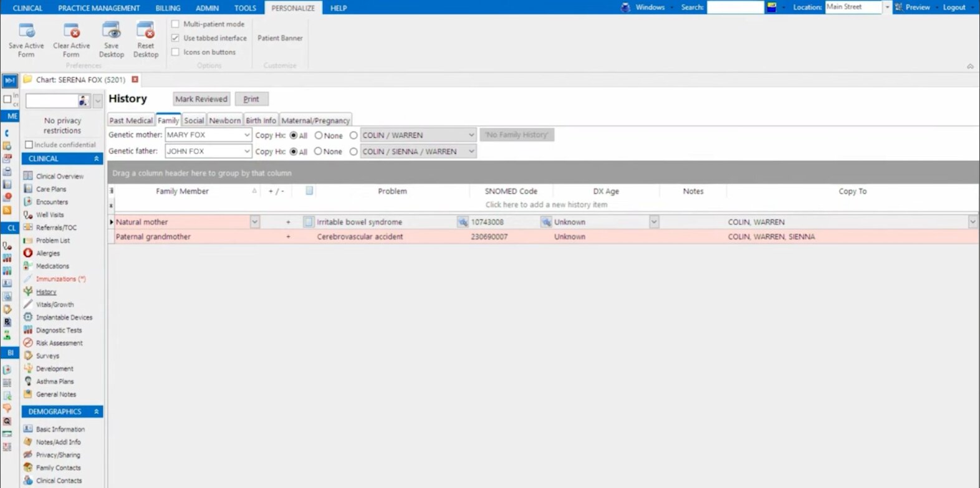Close the SERENA FOX chart tab

(135, 80)
